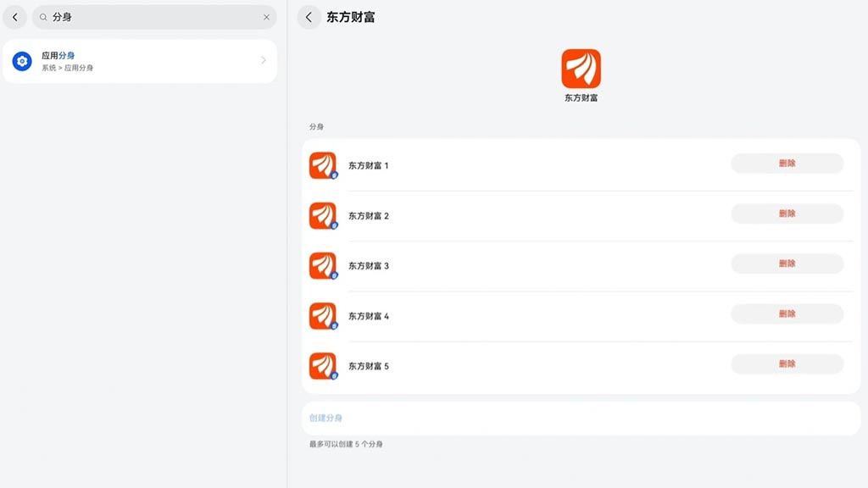Click the large 东方财富 app icon at the top

(581, 69)
